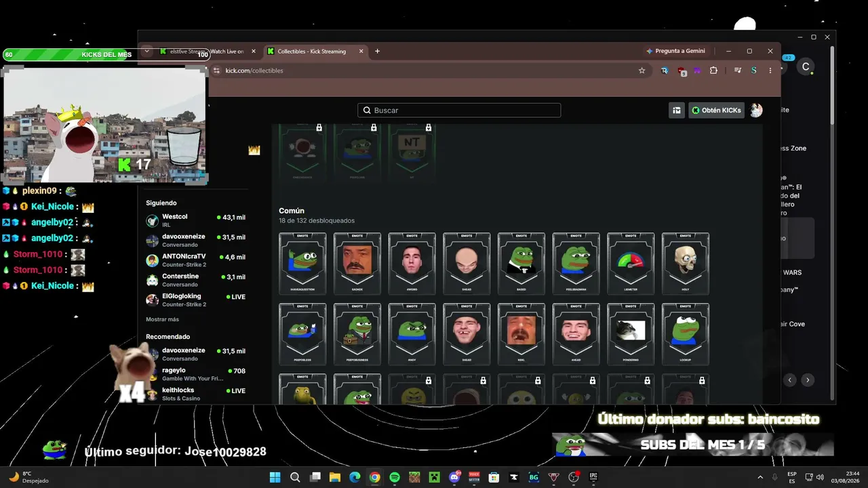Open keithlocks recommended channel
The height and width of the screenshot is (488, 868).
196,394
